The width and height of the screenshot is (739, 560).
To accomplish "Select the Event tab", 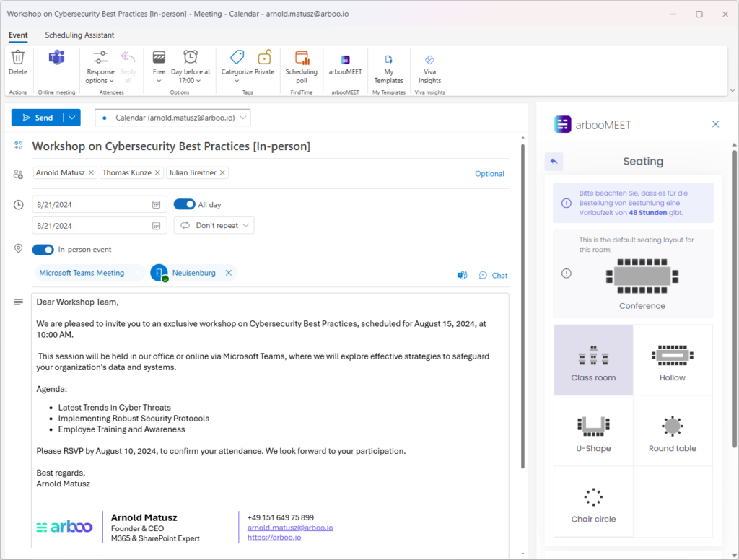I will tap(18, 35).
